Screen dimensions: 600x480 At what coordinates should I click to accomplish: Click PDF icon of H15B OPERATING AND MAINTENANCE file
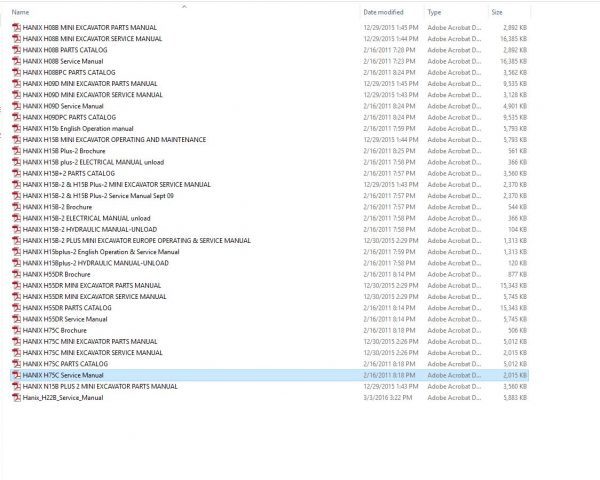click(16, 140)
